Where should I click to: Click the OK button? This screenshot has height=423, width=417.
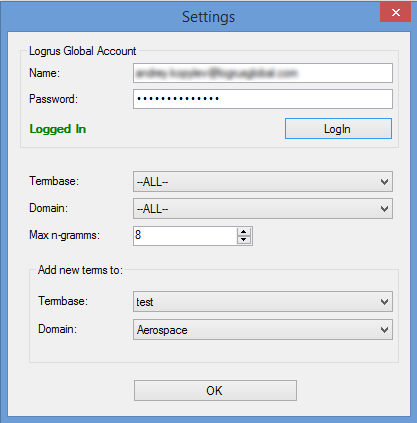point(215,391)
